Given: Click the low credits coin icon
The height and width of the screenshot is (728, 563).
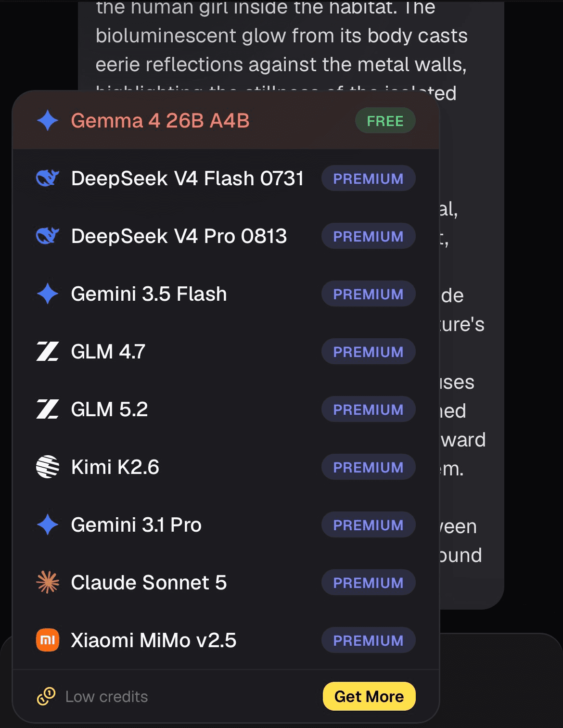Looking at the screenshot, I should pos(46,696).
